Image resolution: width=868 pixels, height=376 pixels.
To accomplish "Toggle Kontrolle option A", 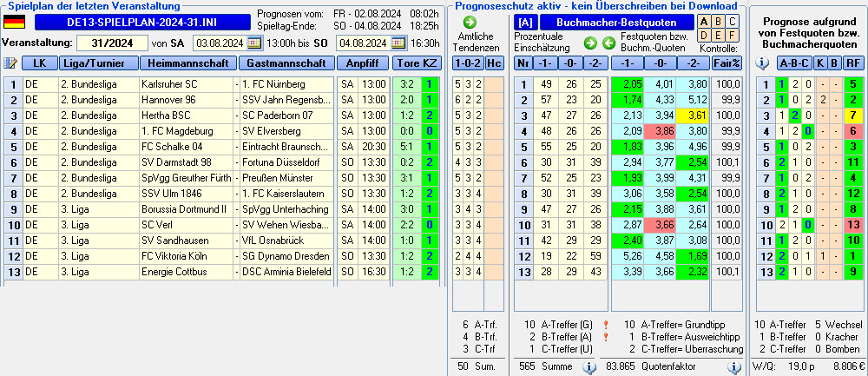I will tap(704, 23).
